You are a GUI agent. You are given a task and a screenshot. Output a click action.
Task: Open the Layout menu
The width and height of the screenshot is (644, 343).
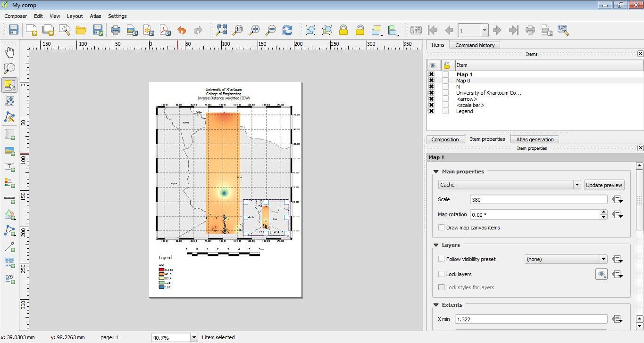(x=75, y=16)
